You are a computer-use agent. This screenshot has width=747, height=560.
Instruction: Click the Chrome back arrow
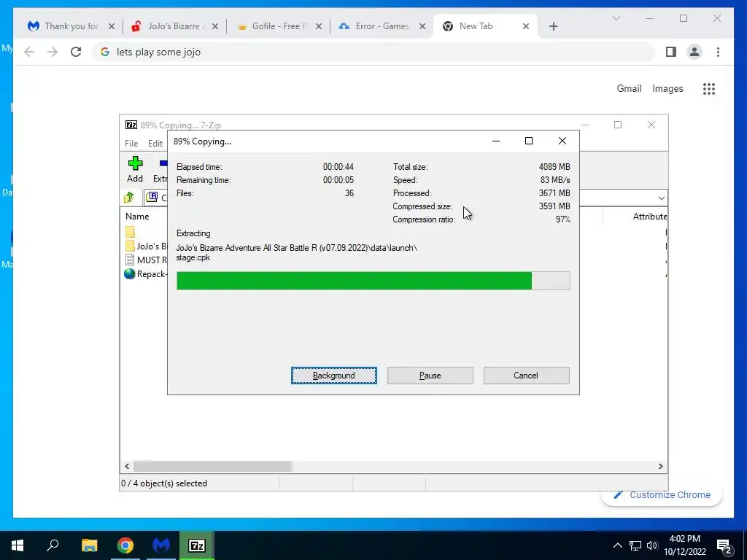pos(29,52)
